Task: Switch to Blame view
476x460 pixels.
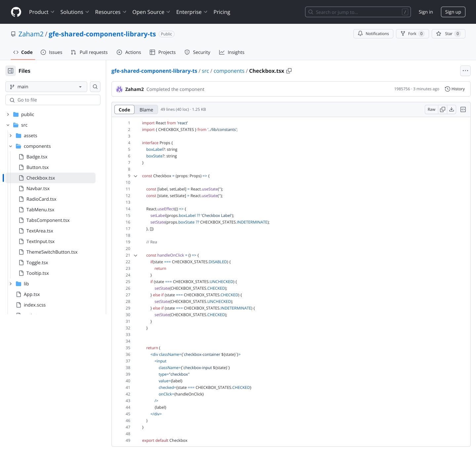Action: click(x=146, y=110)
